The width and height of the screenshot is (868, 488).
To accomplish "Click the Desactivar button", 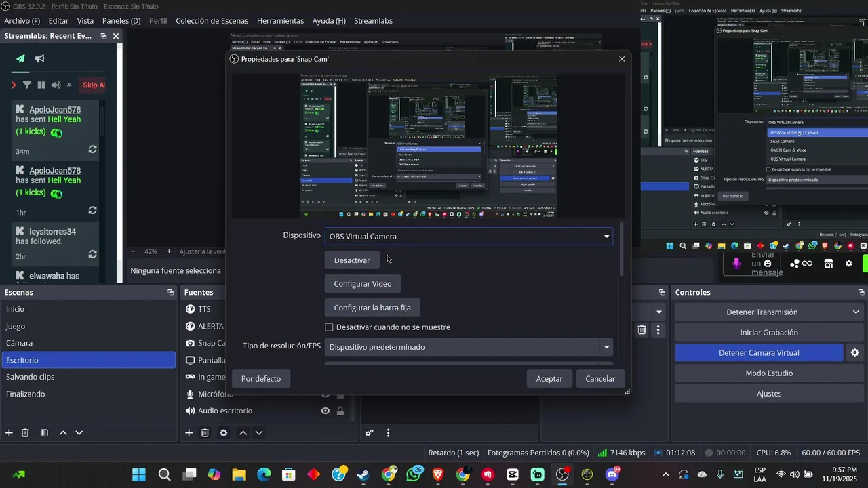I will 352,260.
